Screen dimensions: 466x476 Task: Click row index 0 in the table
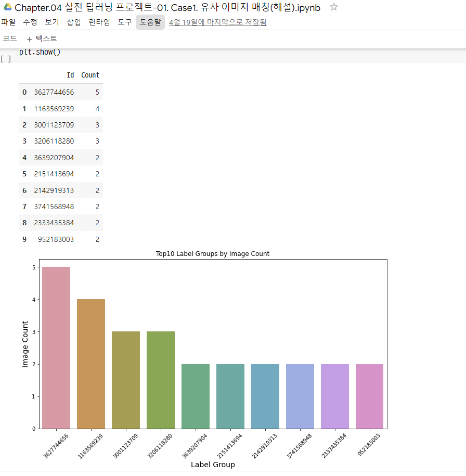[24, 92]
